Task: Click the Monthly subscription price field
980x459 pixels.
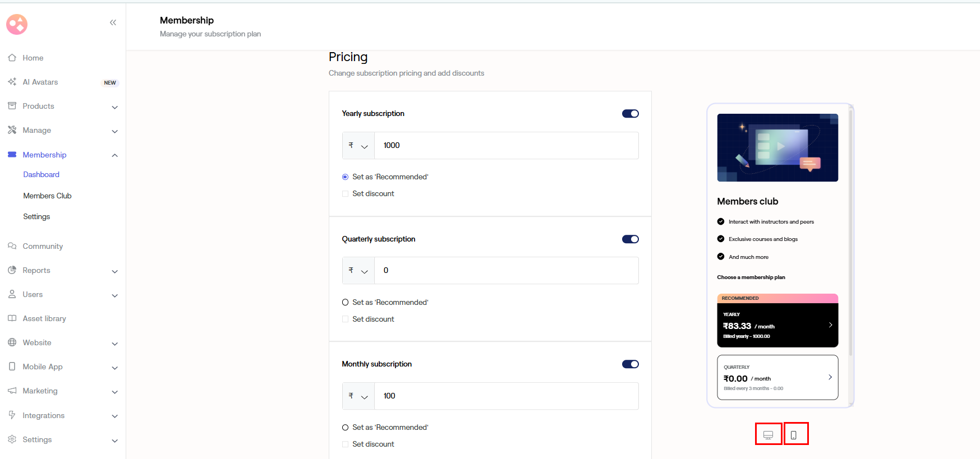Action: point(506,396)
